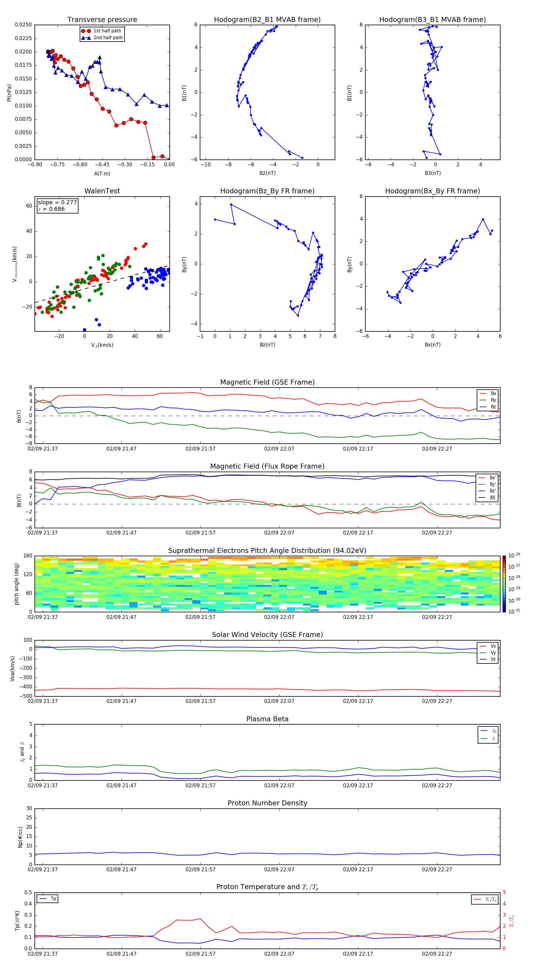Select the red Te/Tp legend entry
The image size is (535, 980).
[x=485, y=899]
